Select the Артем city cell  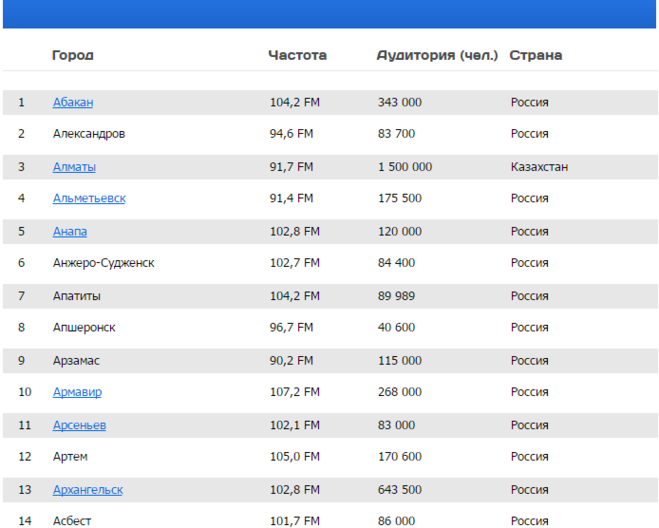(x=70, y=457)
